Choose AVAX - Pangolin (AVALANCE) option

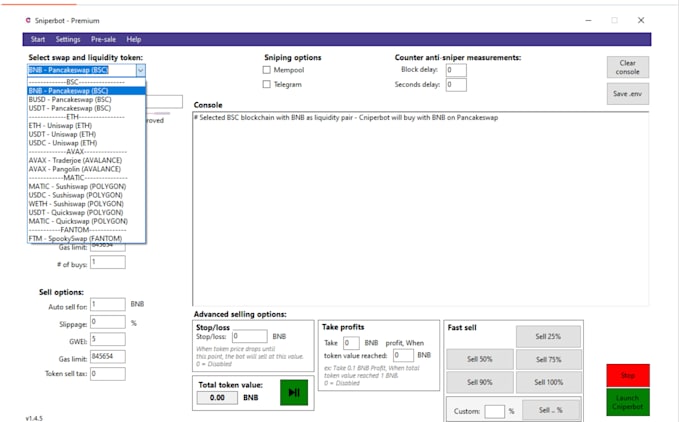click(86, 169)
